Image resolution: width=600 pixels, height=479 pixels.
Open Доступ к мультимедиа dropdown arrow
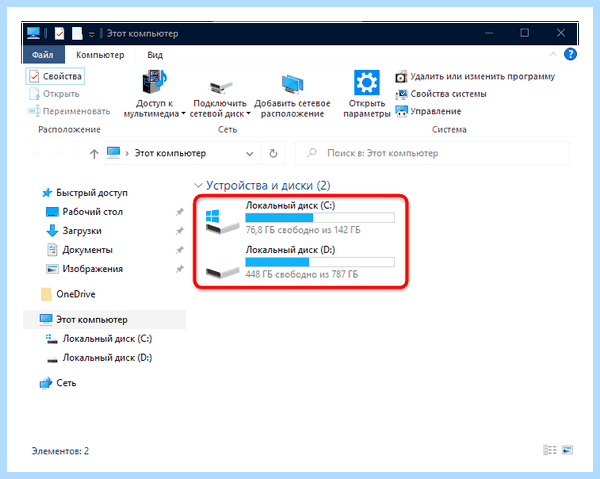pyautogui.click(x=183, y=114)
